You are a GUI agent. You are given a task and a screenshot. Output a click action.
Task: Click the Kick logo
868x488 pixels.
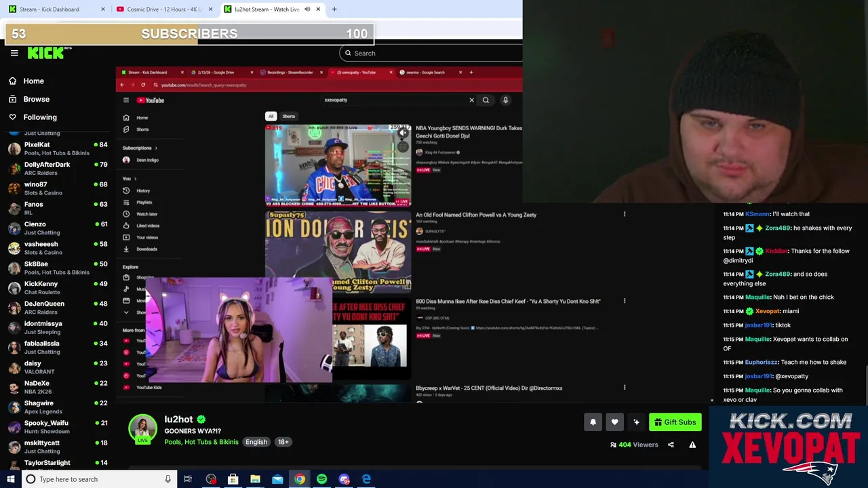coord(49,53)
